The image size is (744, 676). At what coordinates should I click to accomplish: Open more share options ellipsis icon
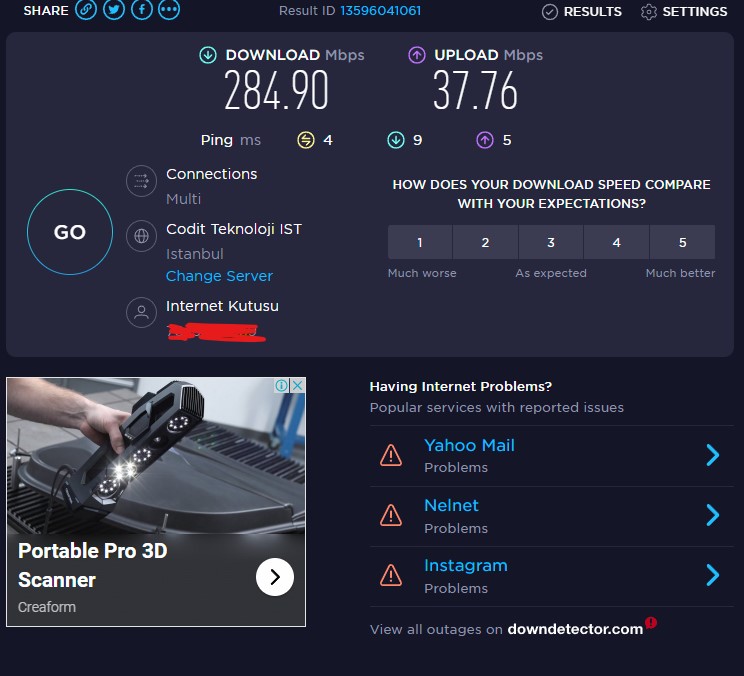(x=169, y=9)
